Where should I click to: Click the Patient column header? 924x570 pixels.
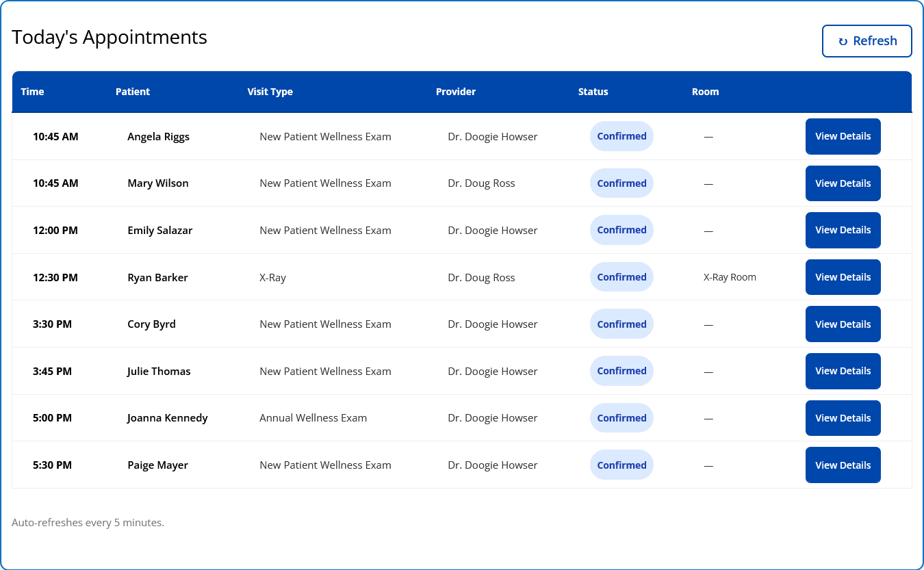(x=132, y=92)
